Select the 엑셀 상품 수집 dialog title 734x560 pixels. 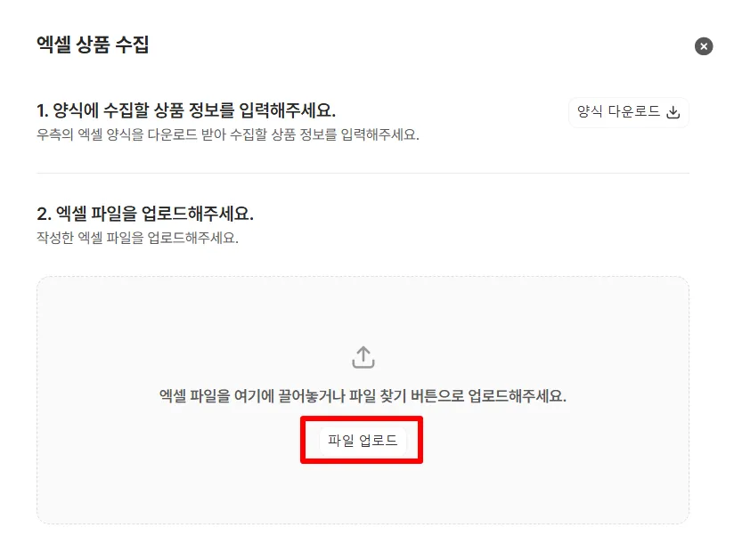tap(93, 45)
